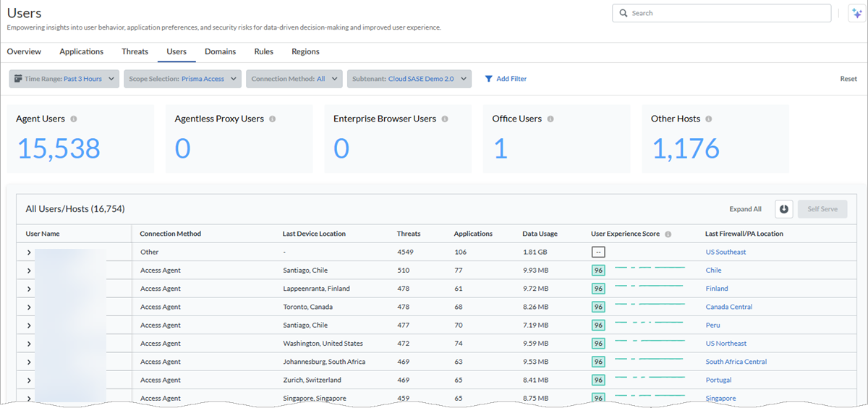This screenshot has width=868, height=408.
Task: Open the Time Range dropdown
Action: tap(63, 79)
